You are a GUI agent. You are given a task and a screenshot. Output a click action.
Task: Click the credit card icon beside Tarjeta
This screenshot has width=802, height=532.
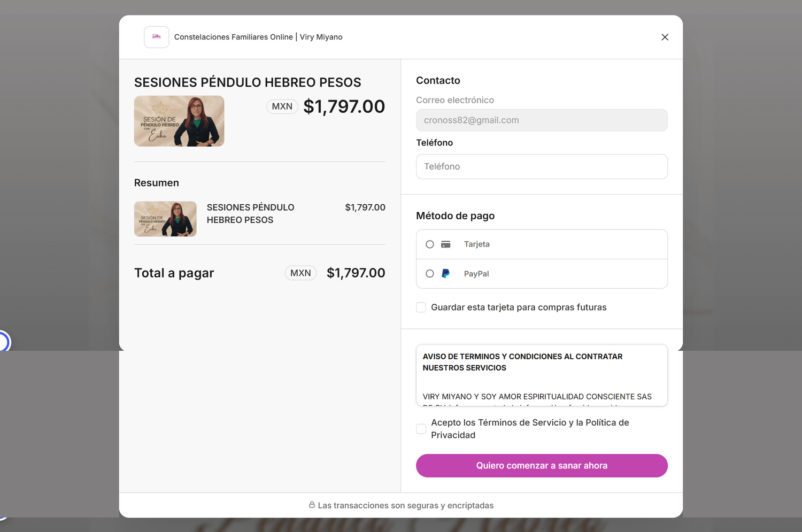point(446,244)
